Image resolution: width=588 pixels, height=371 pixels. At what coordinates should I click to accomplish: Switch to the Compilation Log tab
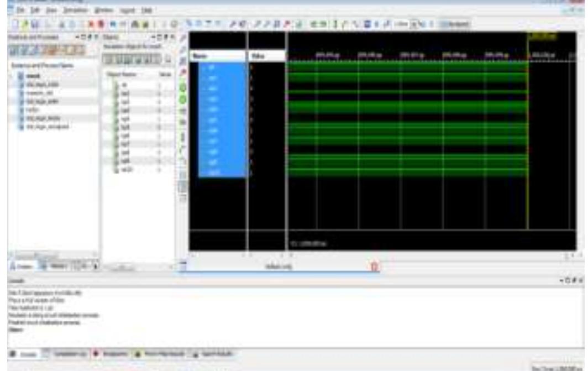[x=66, y=354]
